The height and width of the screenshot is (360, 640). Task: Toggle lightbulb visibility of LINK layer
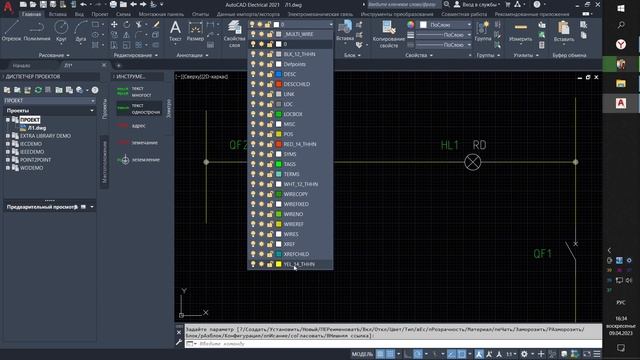pyautogui.click(x=253, y=94)
